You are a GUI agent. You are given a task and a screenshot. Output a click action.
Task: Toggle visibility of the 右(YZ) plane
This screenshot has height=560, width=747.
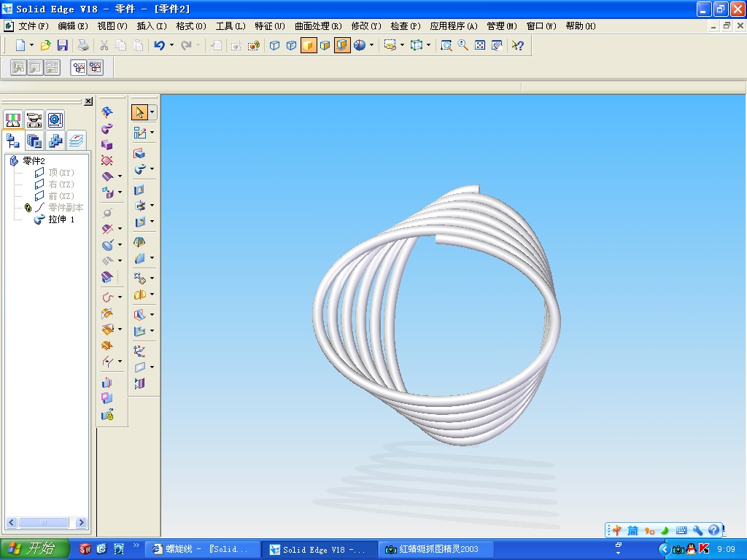pos(39,184)
